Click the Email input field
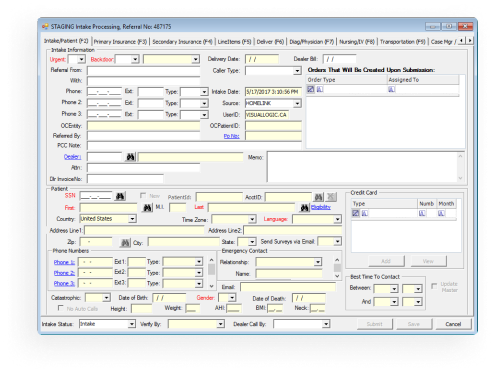This screenshot has width=495, height=372. 288,287
